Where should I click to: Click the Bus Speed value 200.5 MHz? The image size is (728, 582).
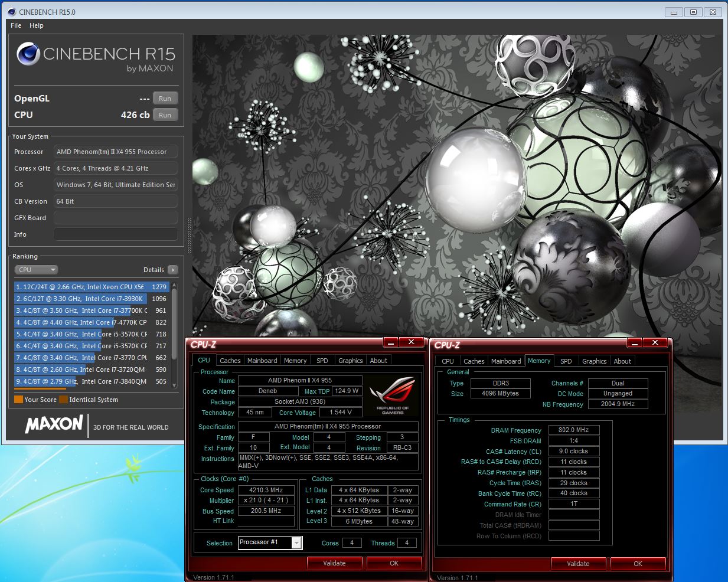click(266, 511)
